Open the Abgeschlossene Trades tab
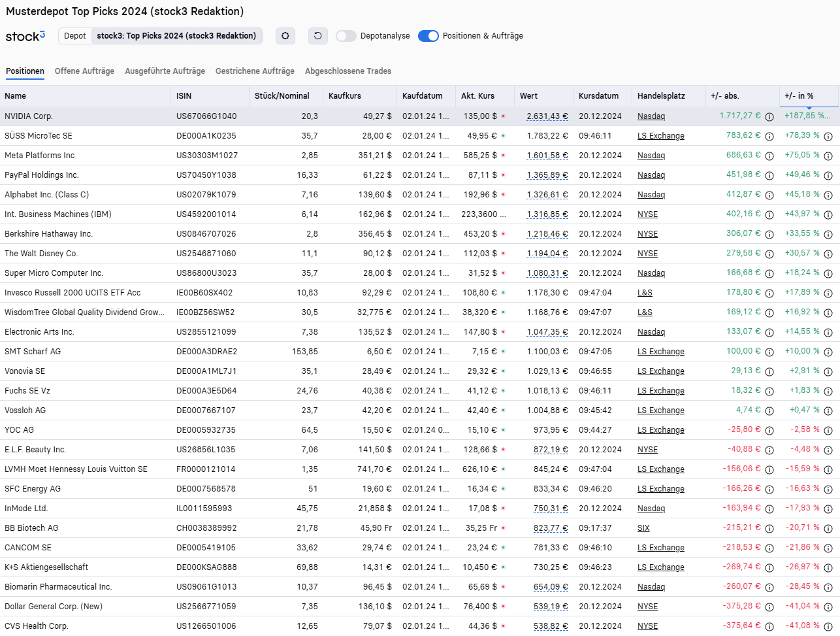Image resolution: width=840 pixels, height=636 pixels. (348, 71)
